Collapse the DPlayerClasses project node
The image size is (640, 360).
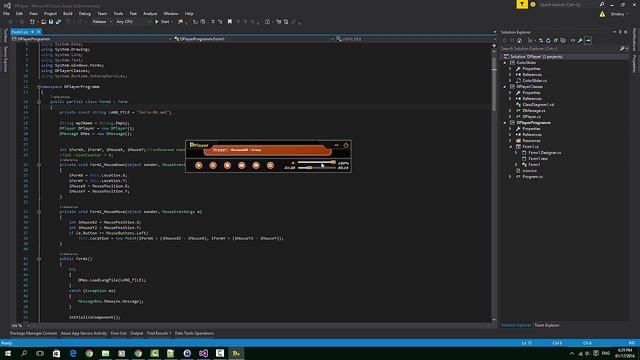tap(505, 87)
